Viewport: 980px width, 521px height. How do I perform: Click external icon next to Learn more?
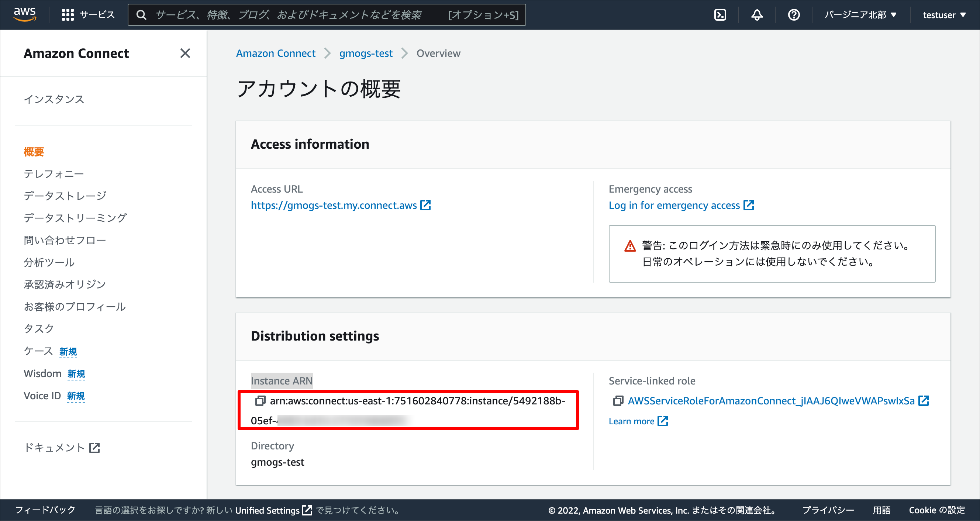pyautogui.click(x=663, y=421)
